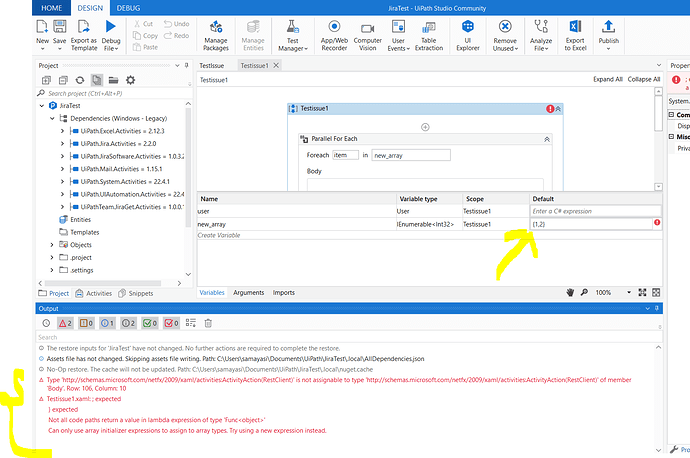690x458 pixels.
Task: Toggle error messages filter in Output
Action: tap(65, 323)
